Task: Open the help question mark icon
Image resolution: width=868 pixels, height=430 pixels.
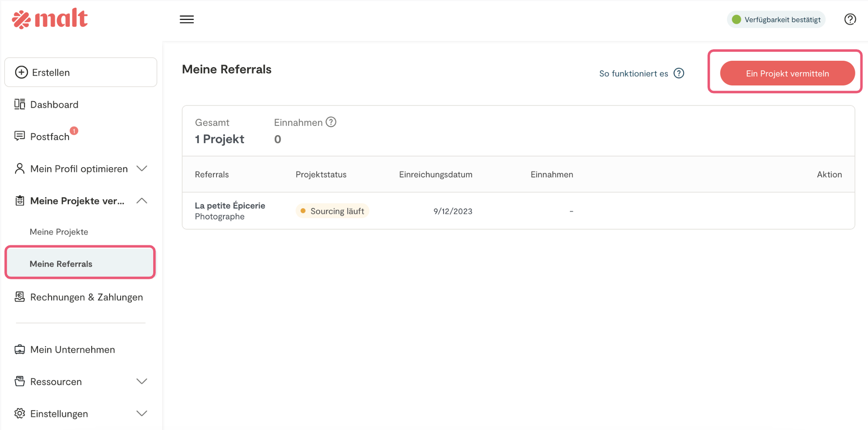Action: click(850, 19)
